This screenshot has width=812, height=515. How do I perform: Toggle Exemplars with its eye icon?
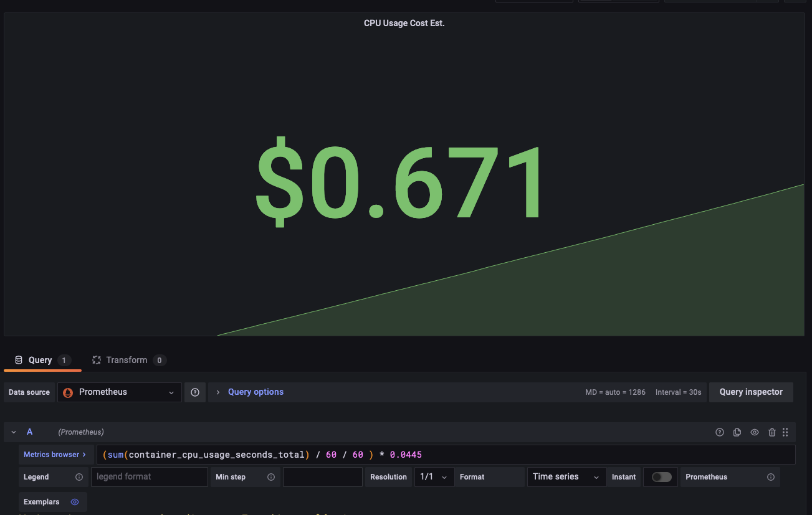tap(74, 502)
